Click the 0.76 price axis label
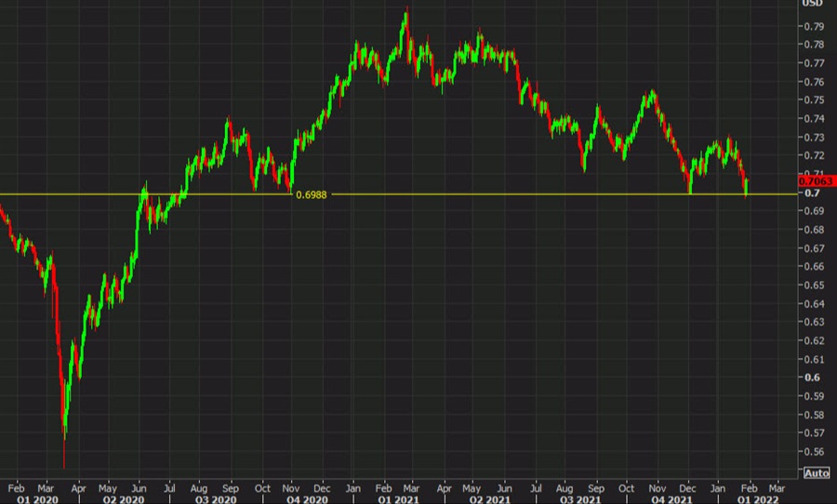 point(814,82)
